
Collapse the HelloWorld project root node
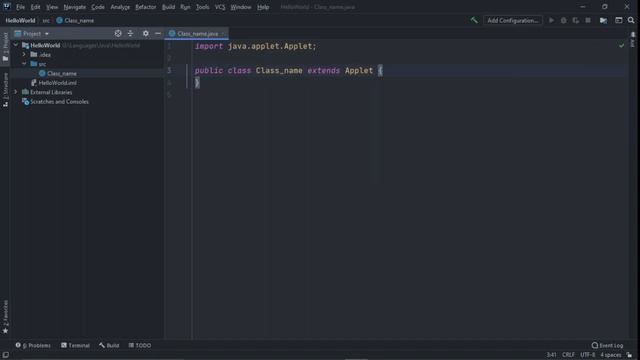16,45
